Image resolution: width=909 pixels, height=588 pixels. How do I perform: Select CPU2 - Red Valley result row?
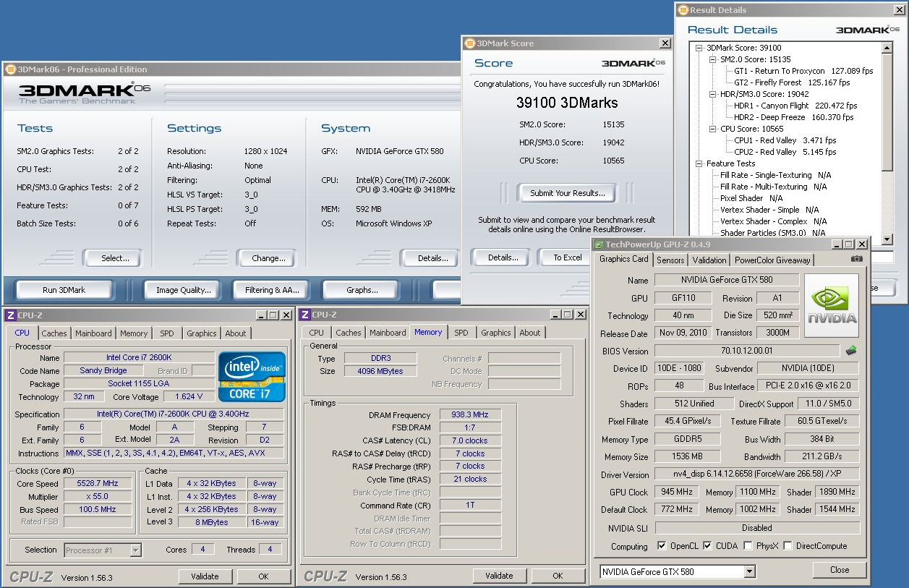click(x=785, y=152)
